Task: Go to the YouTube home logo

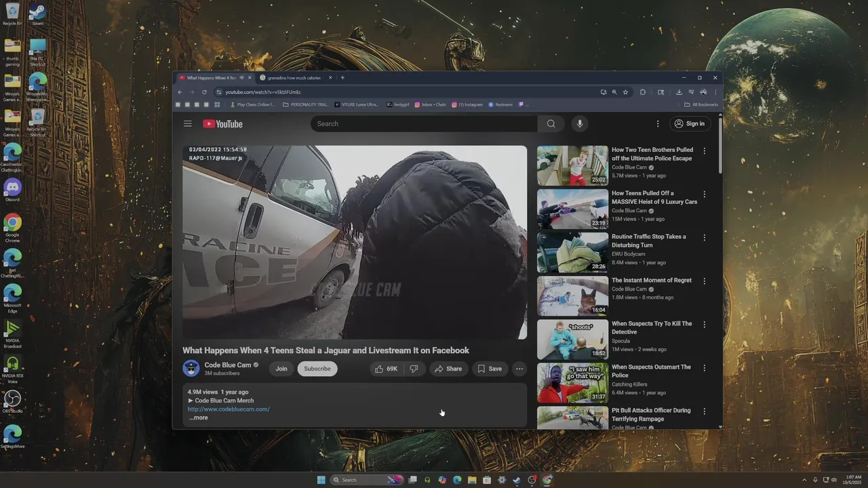Action: [222, 123]
